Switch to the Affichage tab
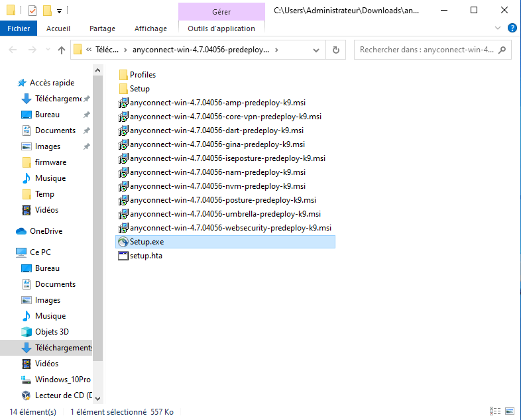 coord(150,28)
